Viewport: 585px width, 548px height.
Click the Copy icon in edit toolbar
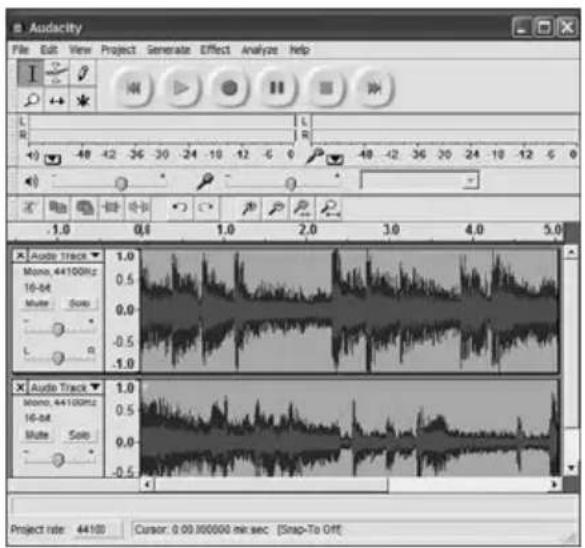[x=57, y=208]
